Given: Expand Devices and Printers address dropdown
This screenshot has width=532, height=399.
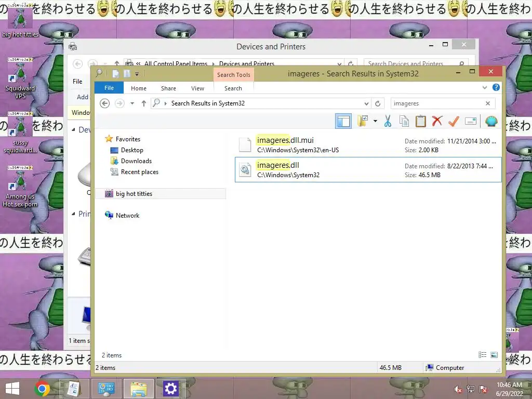Looking at the screenshot, I should 339,63.
